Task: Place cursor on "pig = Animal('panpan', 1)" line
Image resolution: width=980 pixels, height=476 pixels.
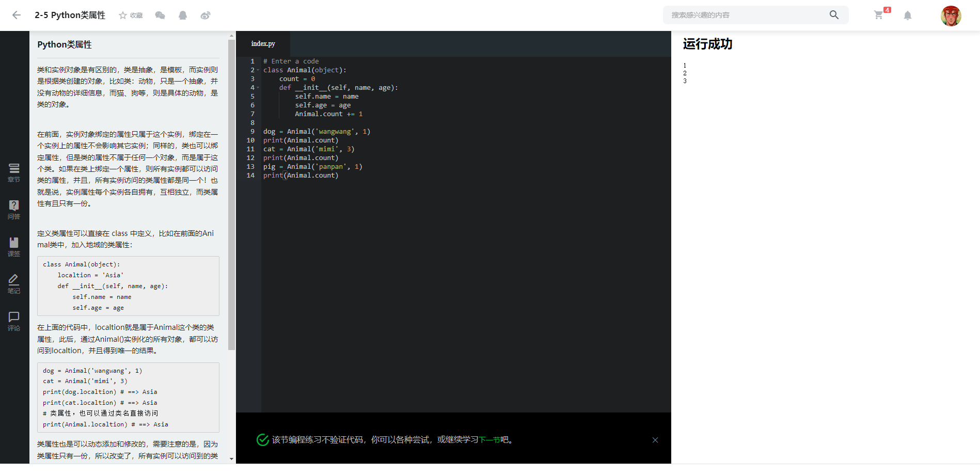Action: coord(313,167)
